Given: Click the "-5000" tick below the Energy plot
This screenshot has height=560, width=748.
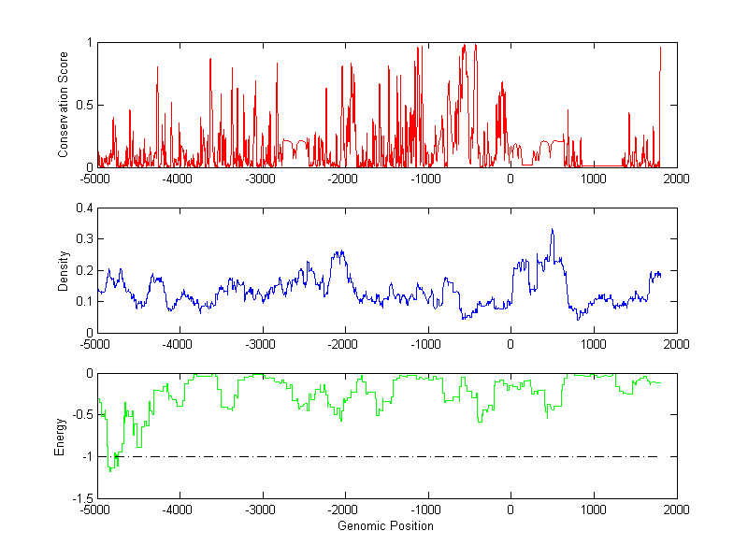Looking at the screenshot, I should [95, 511].
